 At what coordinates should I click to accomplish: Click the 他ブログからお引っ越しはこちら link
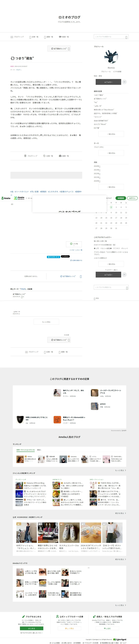tap(32, 633)
